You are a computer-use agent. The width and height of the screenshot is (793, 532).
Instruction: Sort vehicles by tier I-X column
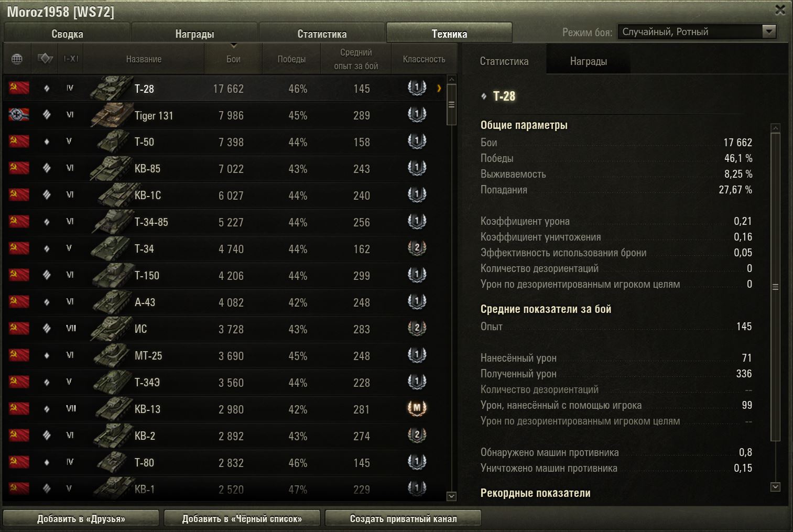coord(71,59)
